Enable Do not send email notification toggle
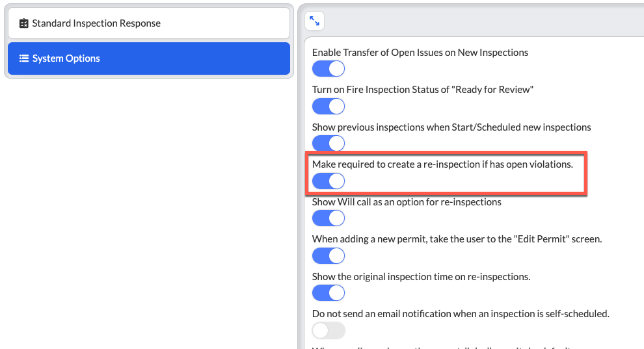 point(329,331)
